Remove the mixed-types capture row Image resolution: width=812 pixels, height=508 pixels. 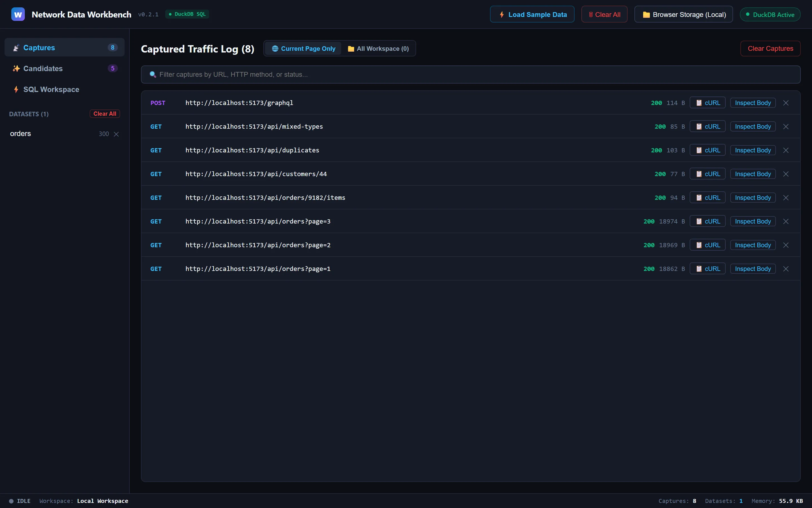tap(786, 127)
